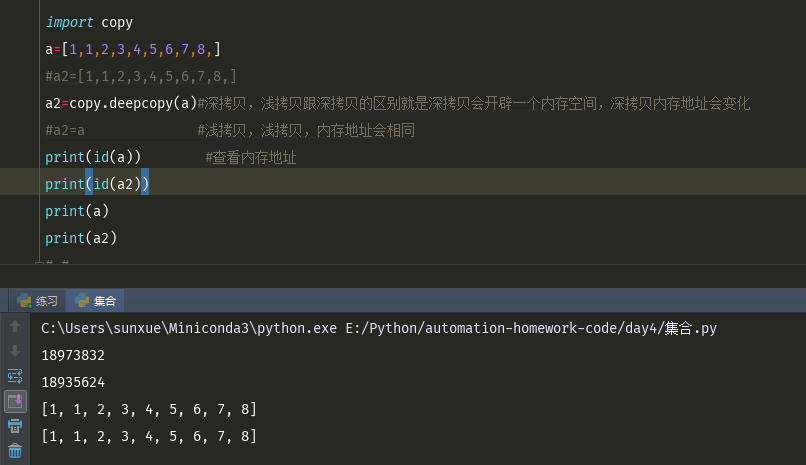
Task: Click the print(id(a)) statement
Action: (93, 157)
